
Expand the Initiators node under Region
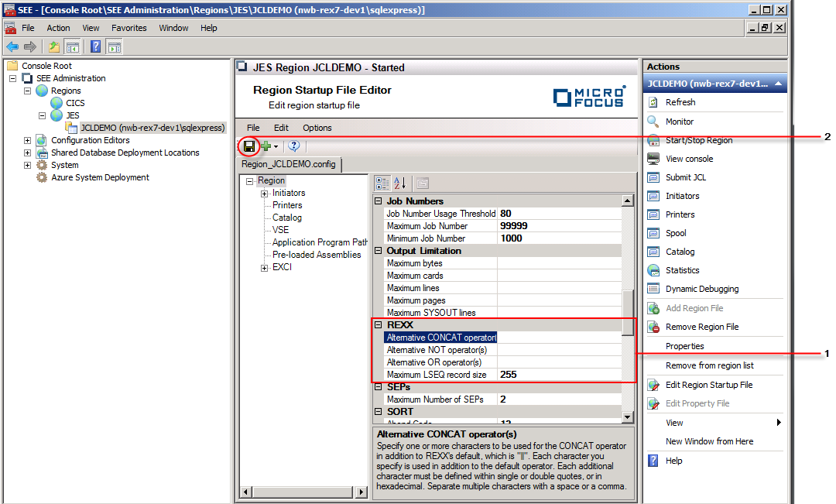[264, 193]
